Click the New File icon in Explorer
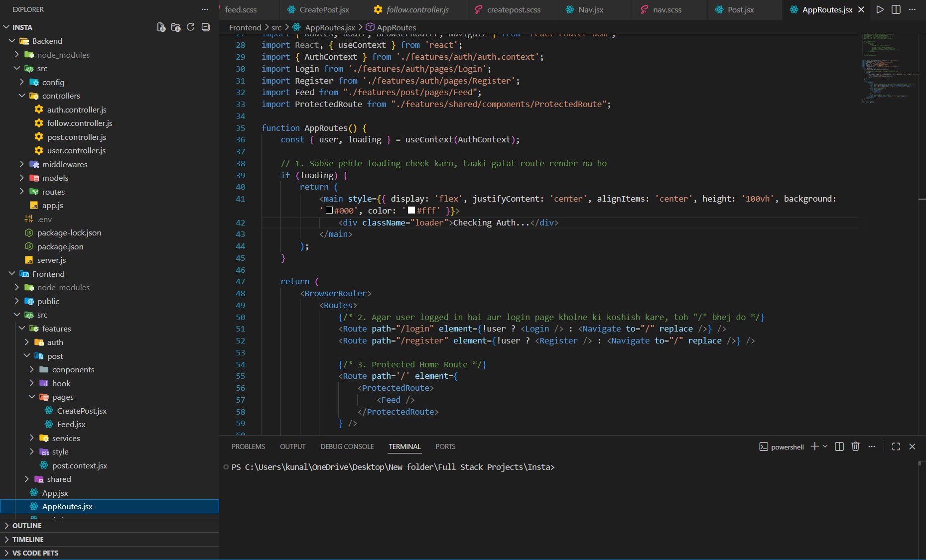This screenshot has width=926, height=560. 161,27
